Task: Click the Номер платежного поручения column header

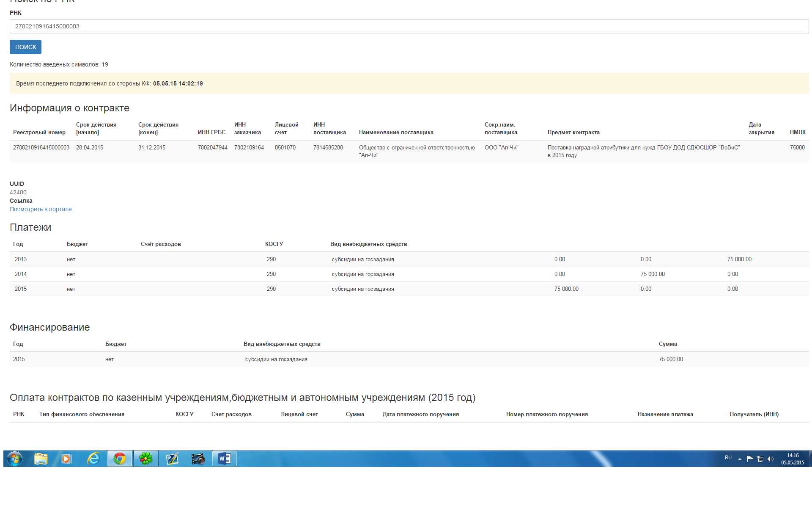Action: 547,414
